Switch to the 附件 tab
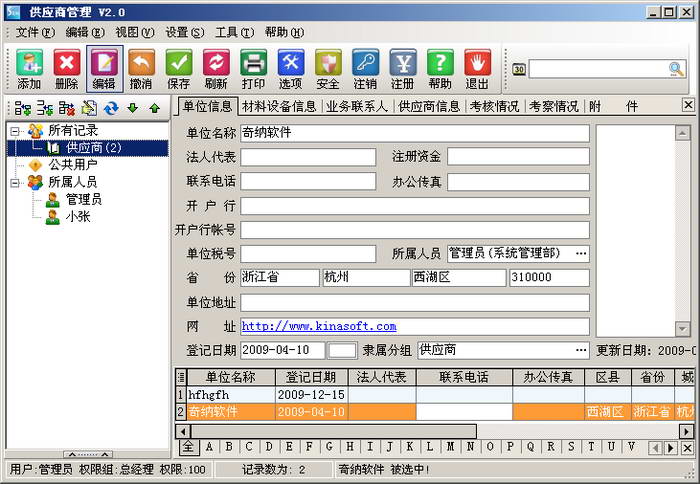This screenshot has width=700, height=484. coord(613,106)
